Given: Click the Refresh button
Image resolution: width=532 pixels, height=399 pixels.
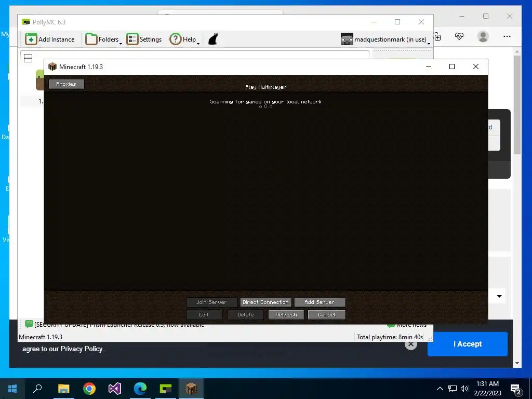Looking at the screenshot, I should coord(286,314).
